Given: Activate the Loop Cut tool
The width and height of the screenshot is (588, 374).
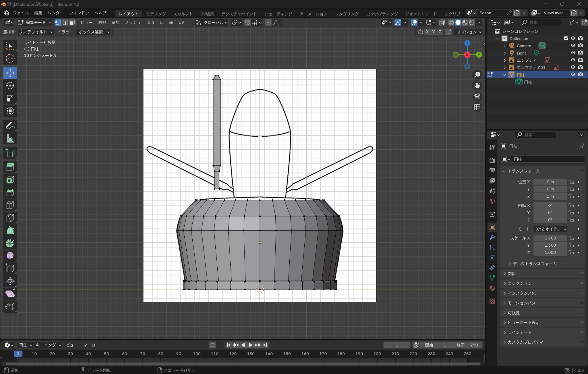Looking at the screenshot, I should coord(10,205).
